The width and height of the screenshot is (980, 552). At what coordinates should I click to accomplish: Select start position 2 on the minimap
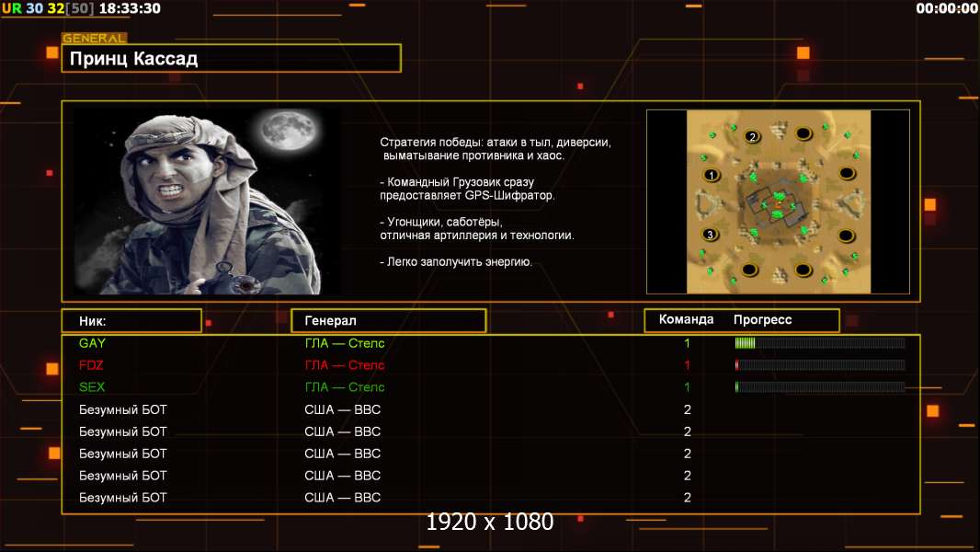pyautogui.click(x=752, y=137)
